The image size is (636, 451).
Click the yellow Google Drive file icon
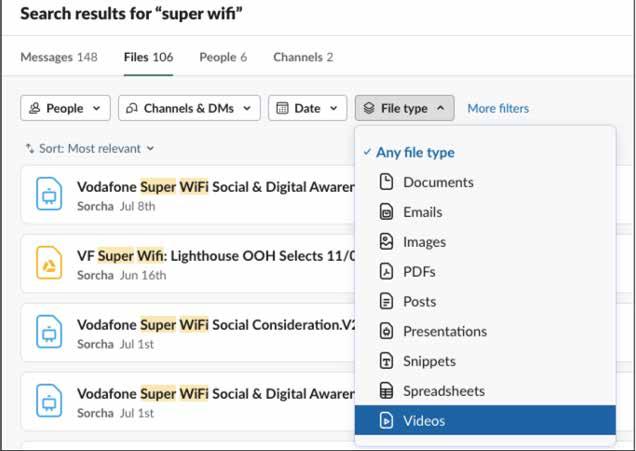(49, 263)
